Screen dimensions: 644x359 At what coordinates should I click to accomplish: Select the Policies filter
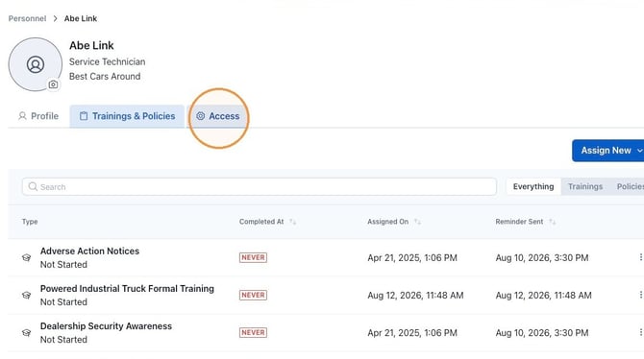630,186
